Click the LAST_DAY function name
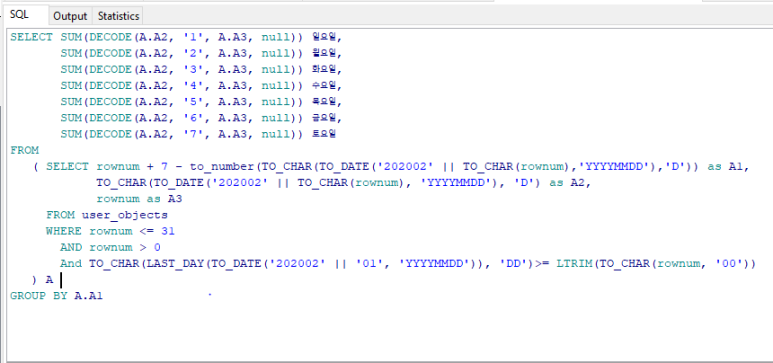The width and height of the screenshot is (773, 363). pos(175,263)
